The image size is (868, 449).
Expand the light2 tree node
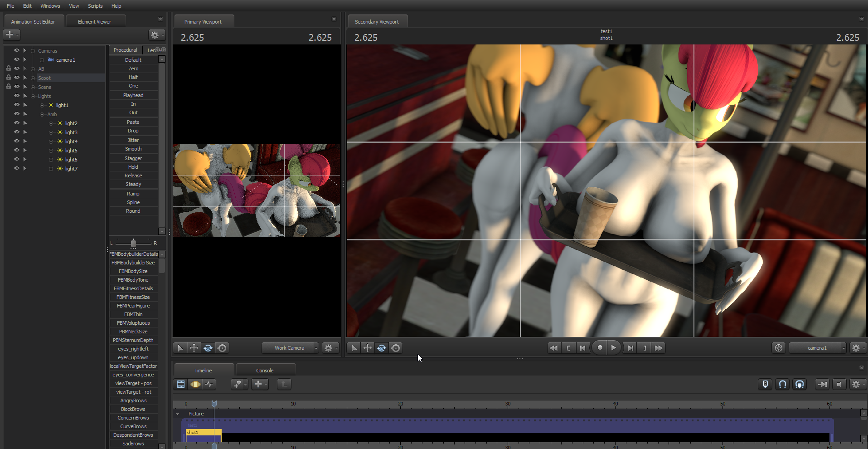point(51,123)
